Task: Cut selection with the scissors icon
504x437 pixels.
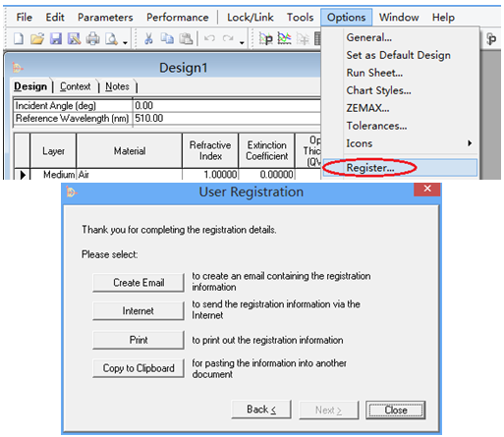Action: coord(148,38)
